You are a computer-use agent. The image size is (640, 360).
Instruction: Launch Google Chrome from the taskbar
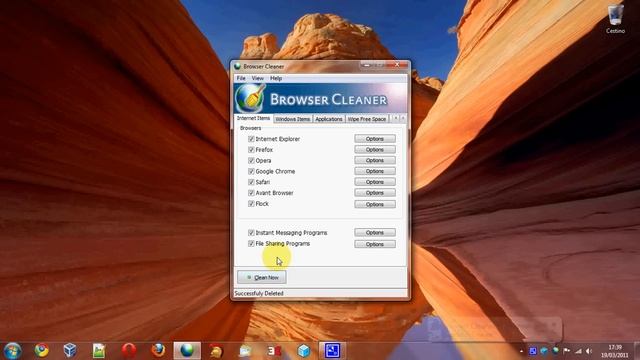tap(41, 351)
